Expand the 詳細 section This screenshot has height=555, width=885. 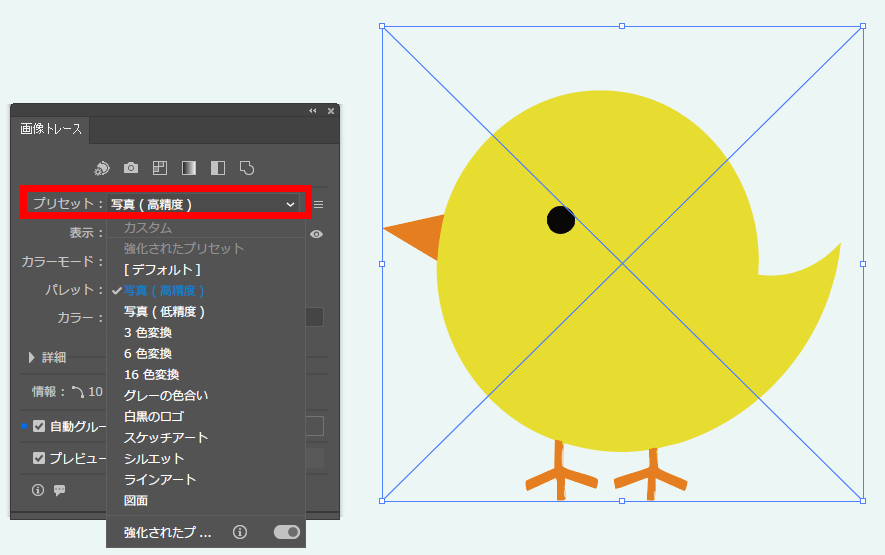click(x=33, y=357)
